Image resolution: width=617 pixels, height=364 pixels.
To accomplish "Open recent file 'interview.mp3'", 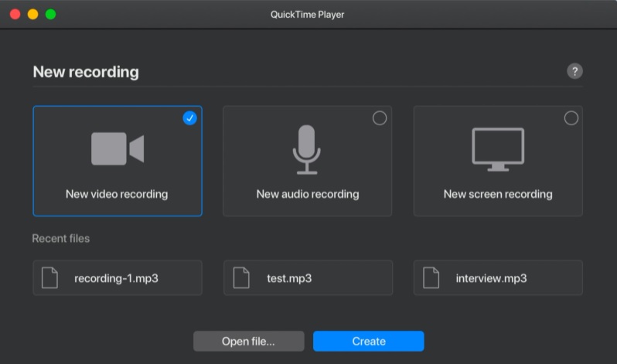I will click(498, 277).
